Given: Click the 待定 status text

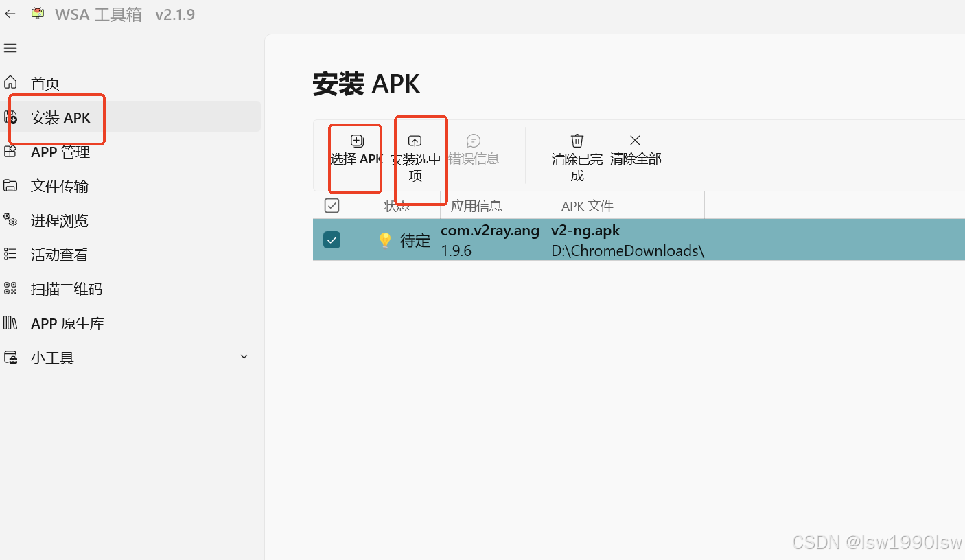Looking at the screenshot, I should coord(415,241).
